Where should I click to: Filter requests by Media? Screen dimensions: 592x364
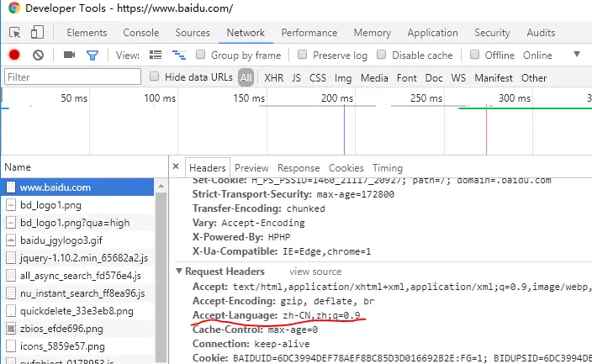[x=374, y=78]
